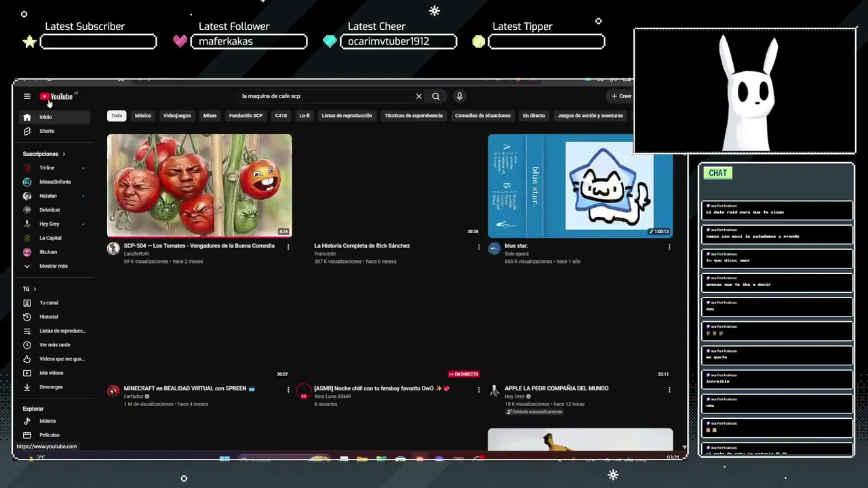Open the Inicio home icon in sidebar
The width and height of the screenshot is (868, 488).
coord(27,117)
